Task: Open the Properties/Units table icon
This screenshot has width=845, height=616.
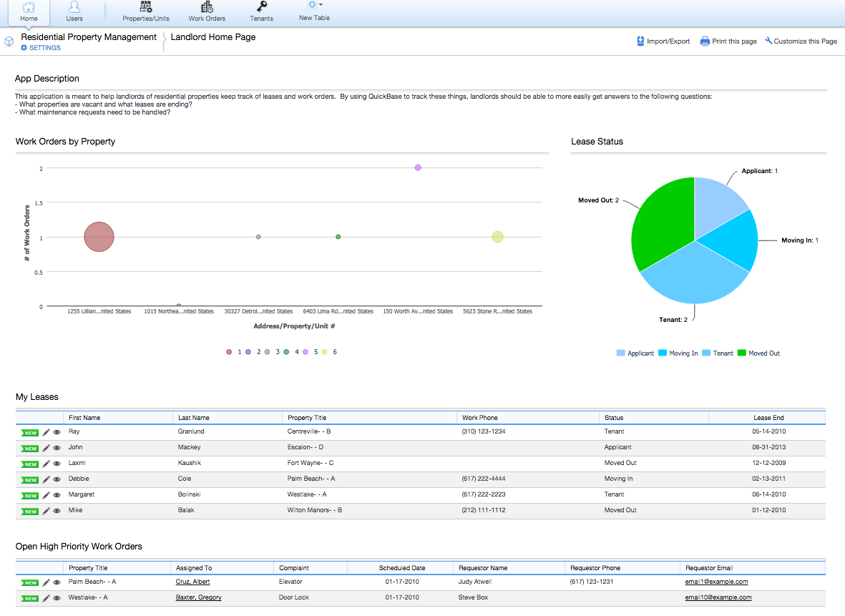Action: 145,7
